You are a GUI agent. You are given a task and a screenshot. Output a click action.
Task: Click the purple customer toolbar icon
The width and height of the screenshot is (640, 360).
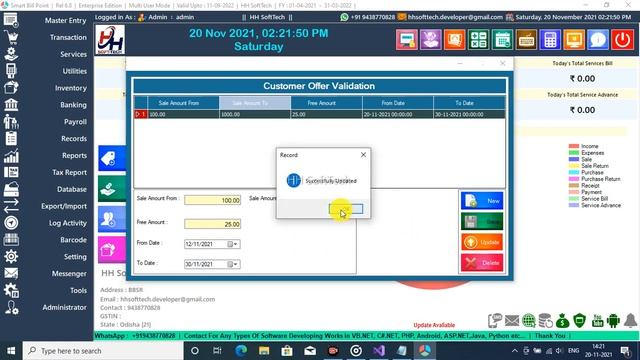pyautogui.click(x=431, y=40)
